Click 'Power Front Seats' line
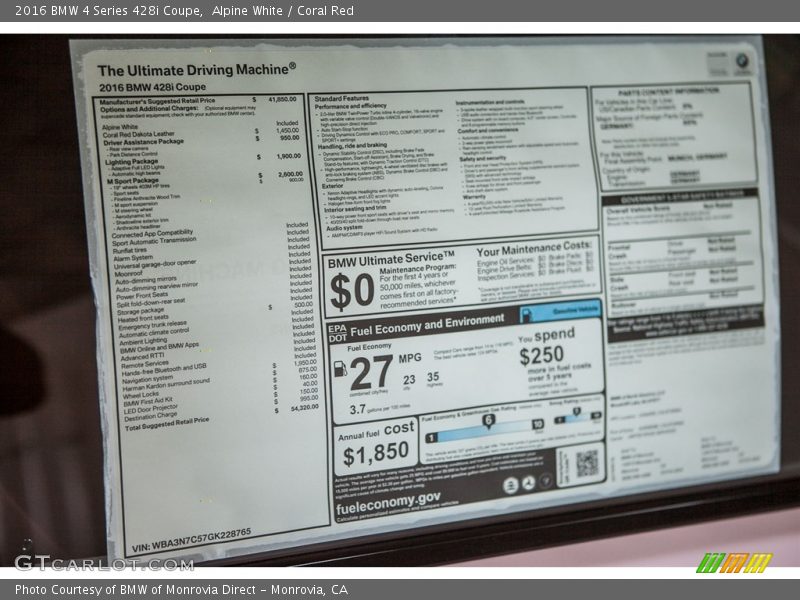This screenshot has height=600, width=800. click(x=142, y=295)
